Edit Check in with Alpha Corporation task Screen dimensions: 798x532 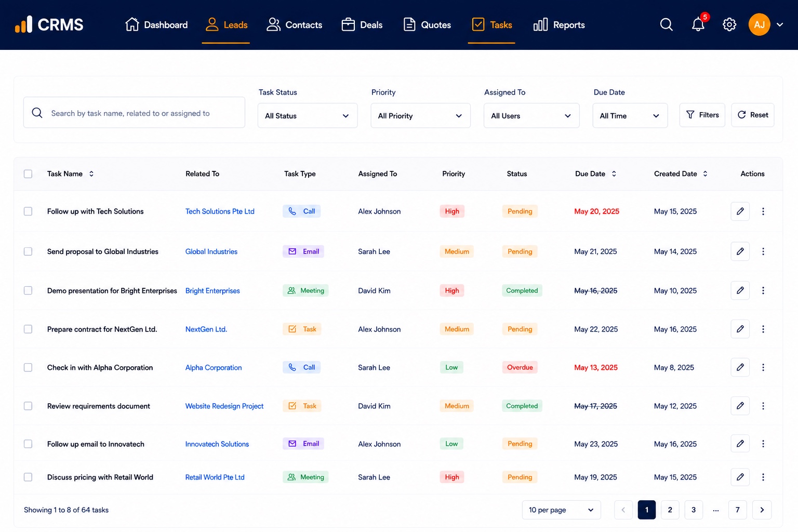coord(740,367)
